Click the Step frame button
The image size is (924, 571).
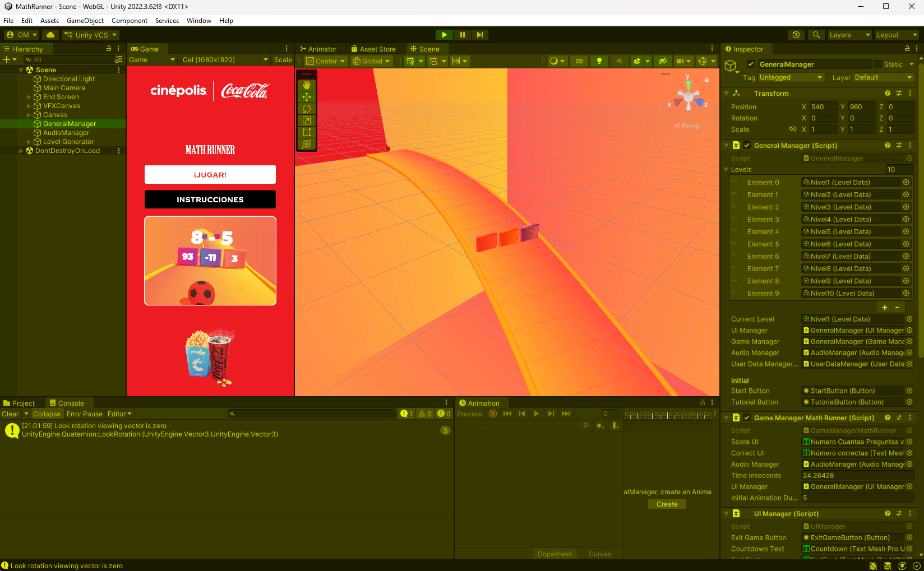[480, 35]
